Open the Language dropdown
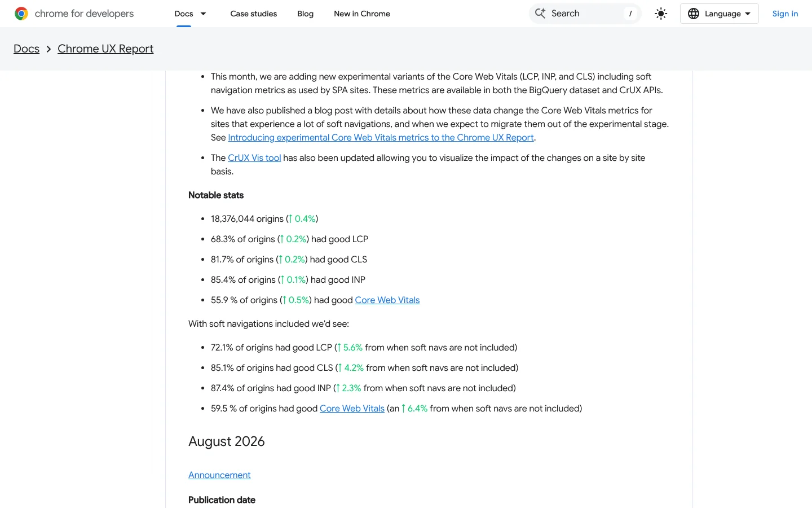This screenshot has width=812, height=508. tap(720, 14)
